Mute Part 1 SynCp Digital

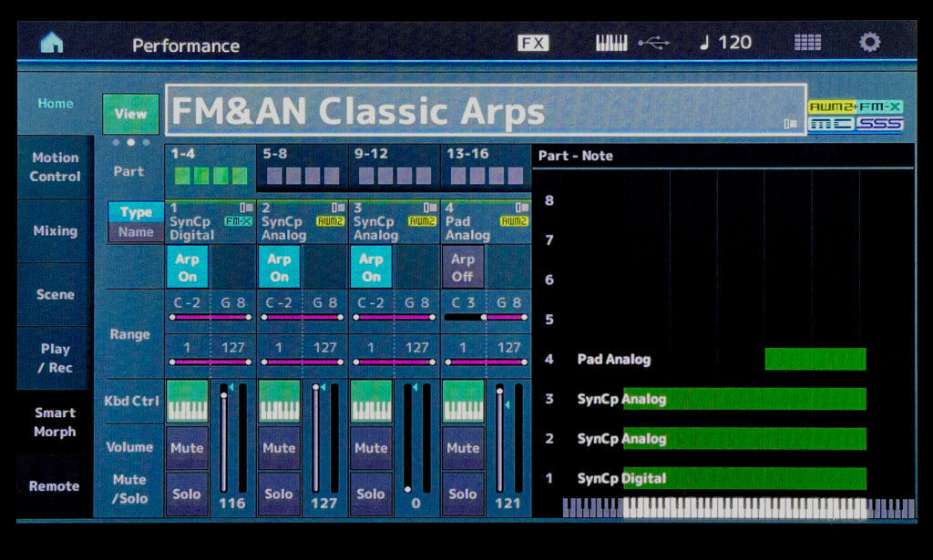tap(188, 448)
